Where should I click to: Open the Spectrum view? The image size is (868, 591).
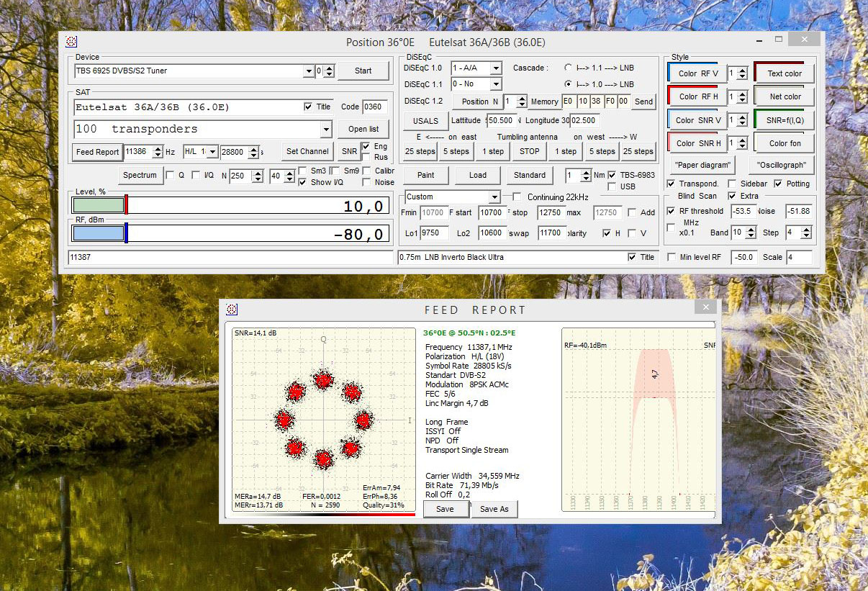click(x=139, y=175)
